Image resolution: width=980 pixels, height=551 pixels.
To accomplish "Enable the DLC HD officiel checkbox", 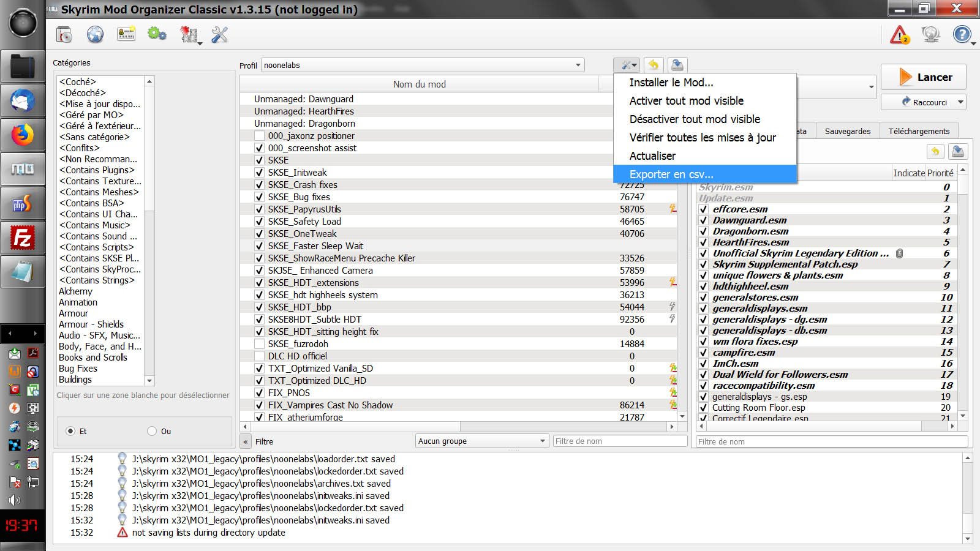I will (x=259, y=356).
